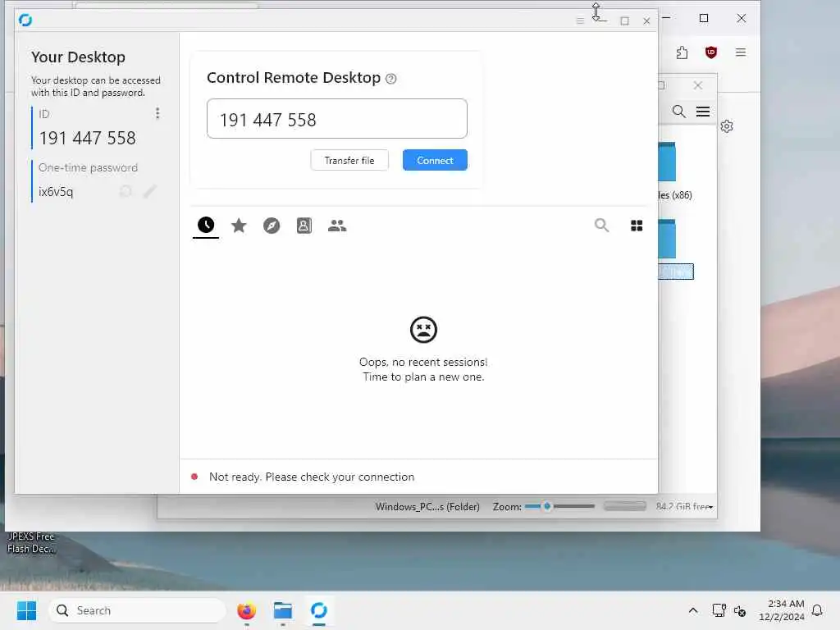Open the notifications bell icon
The width and height of the screenshot is (840, 630).
[x=817, y=610]
